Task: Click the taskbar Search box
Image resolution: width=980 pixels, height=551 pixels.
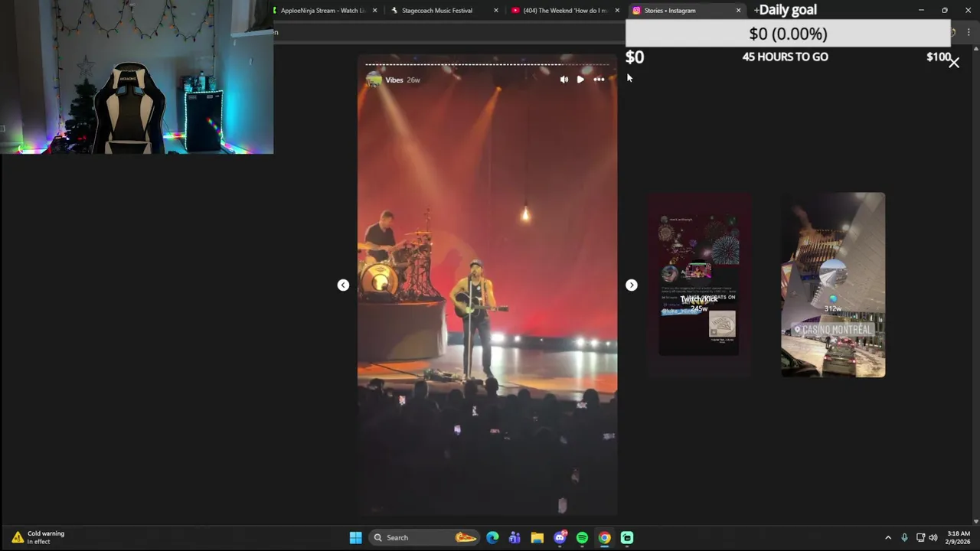Action: tap(425, 537)
